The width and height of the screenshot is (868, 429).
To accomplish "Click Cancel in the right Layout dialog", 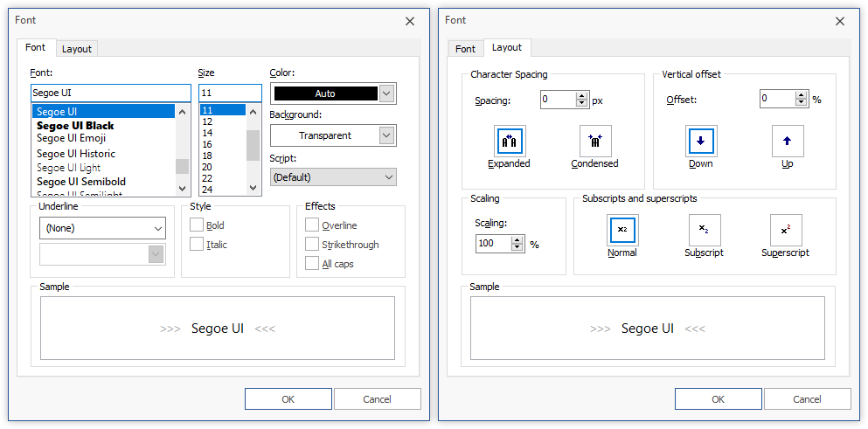I will 808,399.
